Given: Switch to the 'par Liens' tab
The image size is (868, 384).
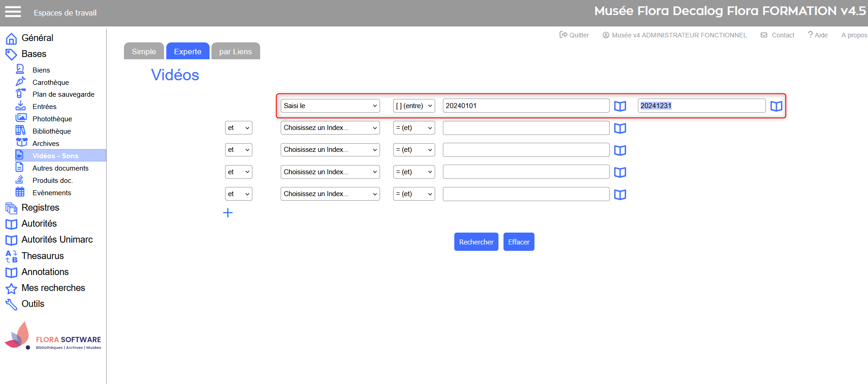Looking at the screenshot, I should click(235, 52).
